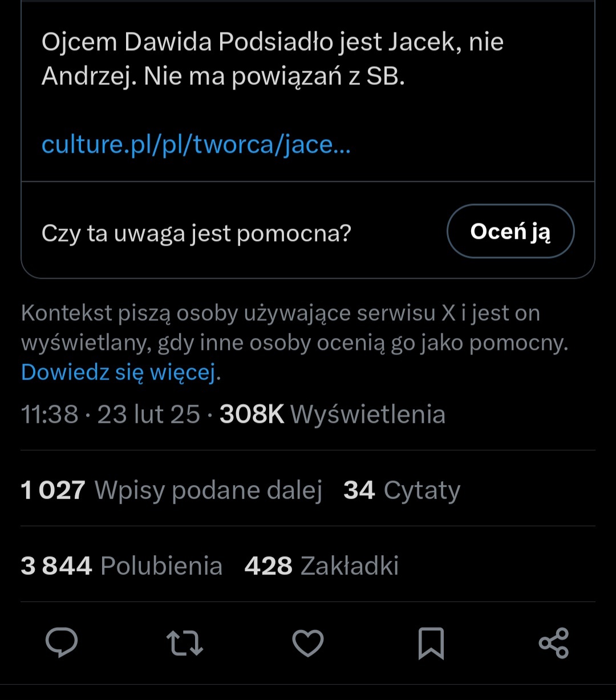The height and width of the screenshot is (700, 616).
Task: Open the culture.pl link in the note
Action: click(x=196, y=145)
